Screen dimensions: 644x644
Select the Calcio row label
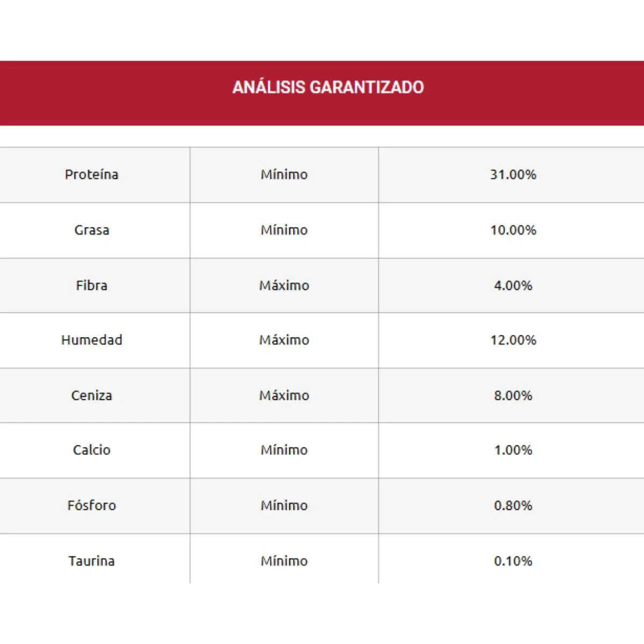92,450
